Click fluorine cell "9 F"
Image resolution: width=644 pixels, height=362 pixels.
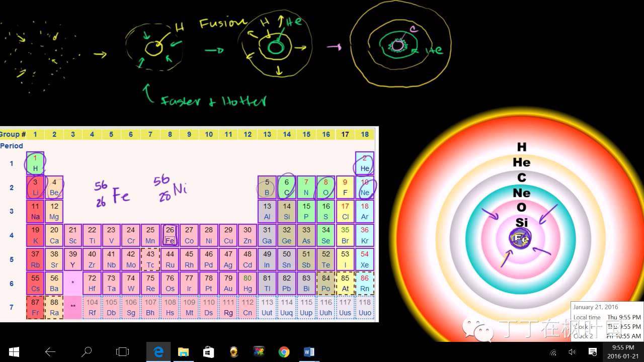(345, 188)
